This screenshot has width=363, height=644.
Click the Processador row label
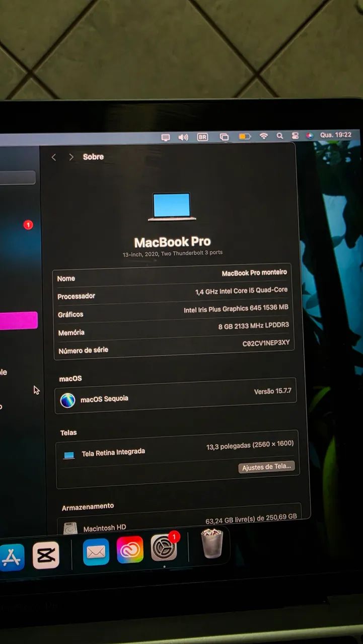click(x=76, y=296)
